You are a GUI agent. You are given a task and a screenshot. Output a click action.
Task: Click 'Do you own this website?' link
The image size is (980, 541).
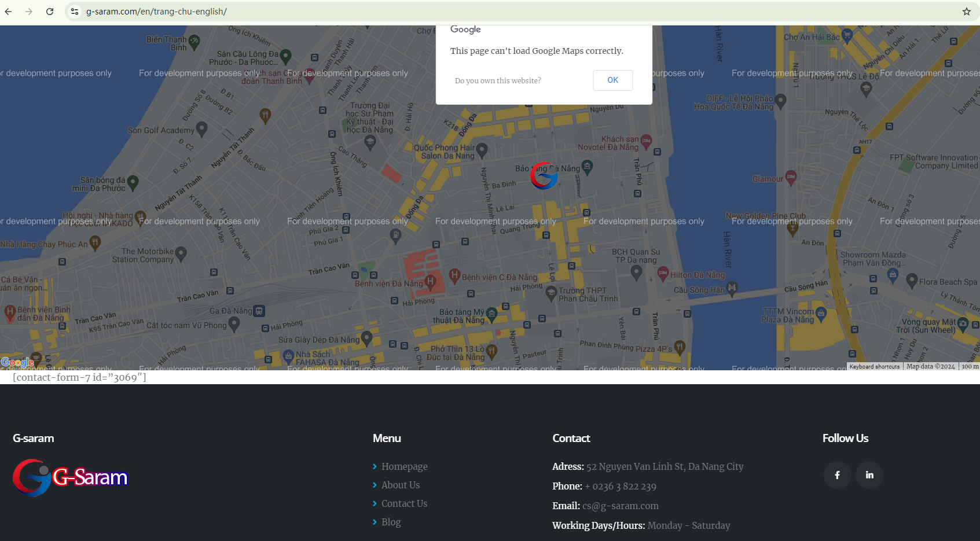498,81
